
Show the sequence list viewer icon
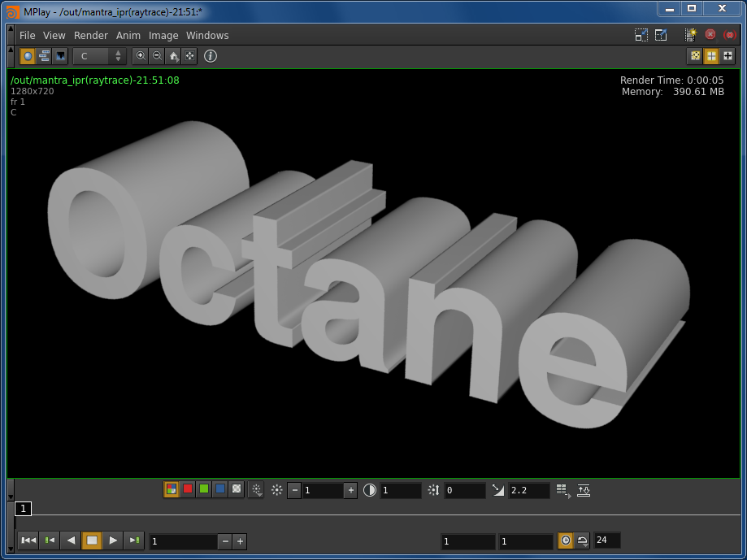(45, 56)
